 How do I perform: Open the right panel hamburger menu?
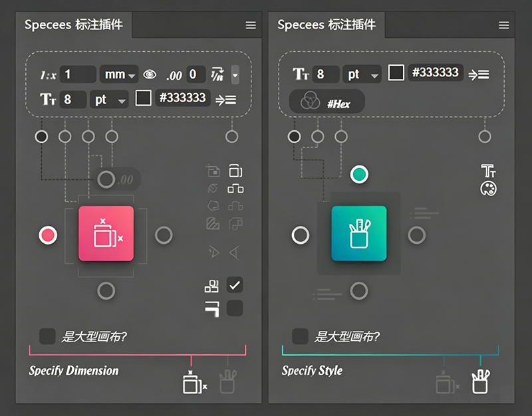coord(504,25)
